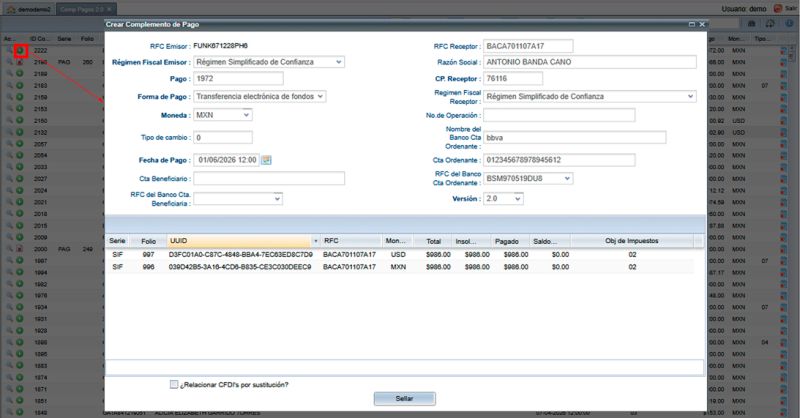Screen dimensions: 800x418
Task: Focus the No.de Operación field
Action: pyautogui.click(x=559, y=115)
